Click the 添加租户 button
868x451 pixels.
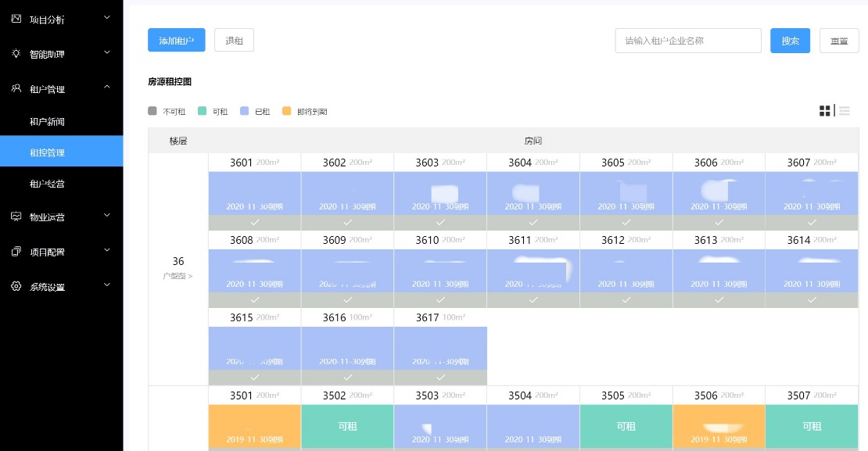[x=176, y=41]
